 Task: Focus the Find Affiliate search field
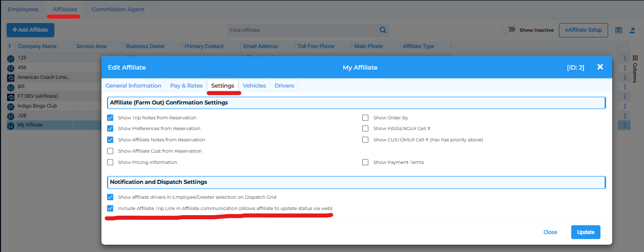coord(302,30)
